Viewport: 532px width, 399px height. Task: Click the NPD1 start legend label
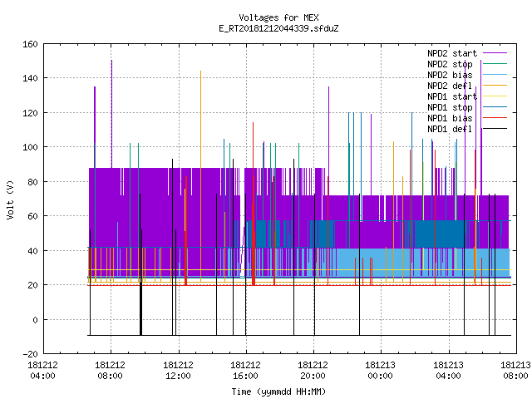click(x=452, y=96)
